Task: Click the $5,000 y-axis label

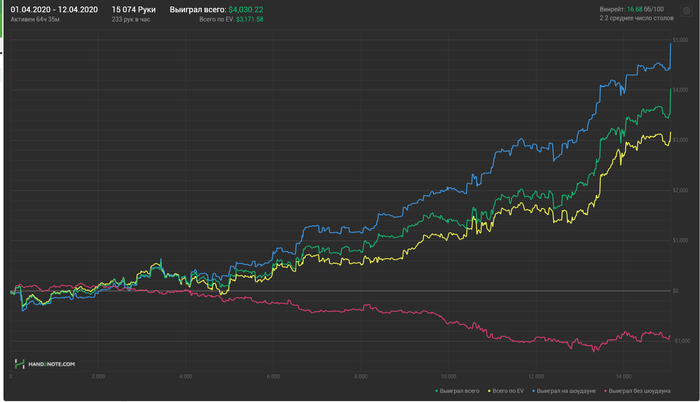Action: tap(680, 40)
